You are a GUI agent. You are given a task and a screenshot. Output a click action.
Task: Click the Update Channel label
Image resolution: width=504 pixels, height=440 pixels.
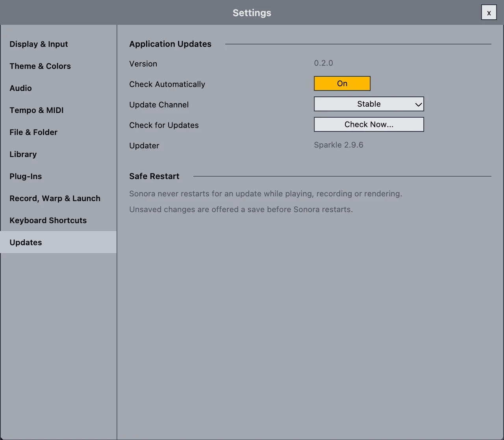pyautogui.click(x=159, y=105)
